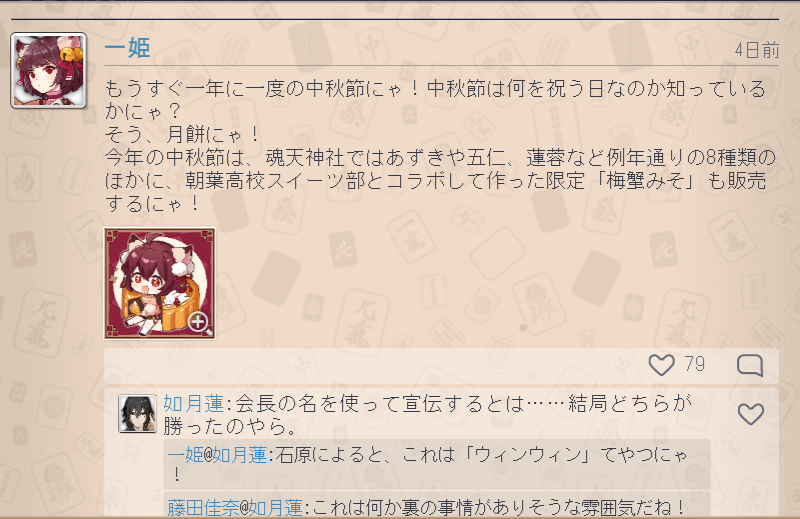
Task: Open 一姫's profile avatar
Action: click(x=48, y=70)
